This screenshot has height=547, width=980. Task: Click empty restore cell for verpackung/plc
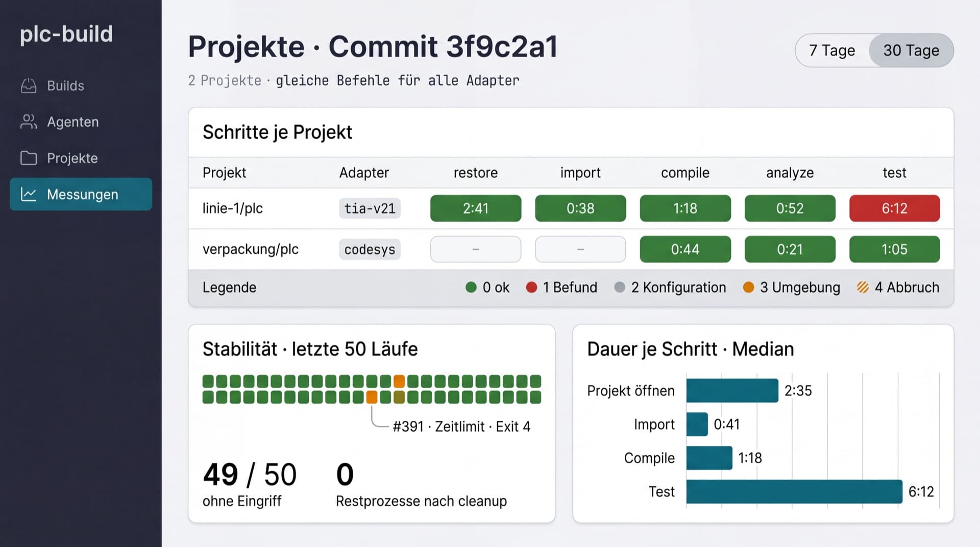coord(476,249)
